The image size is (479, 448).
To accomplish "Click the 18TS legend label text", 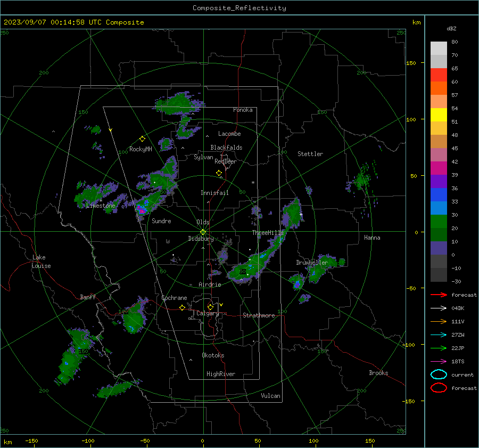I will point(458,362).
